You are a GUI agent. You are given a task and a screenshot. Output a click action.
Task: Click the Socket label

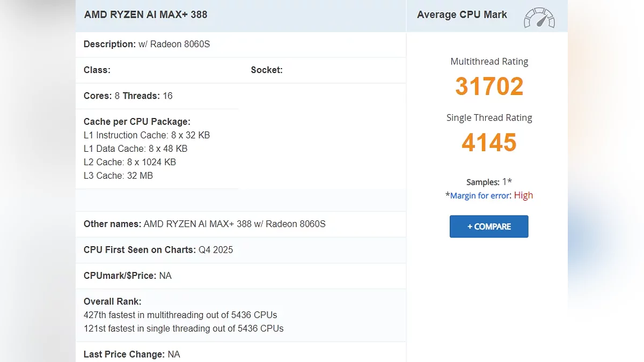tap(266, 70)
